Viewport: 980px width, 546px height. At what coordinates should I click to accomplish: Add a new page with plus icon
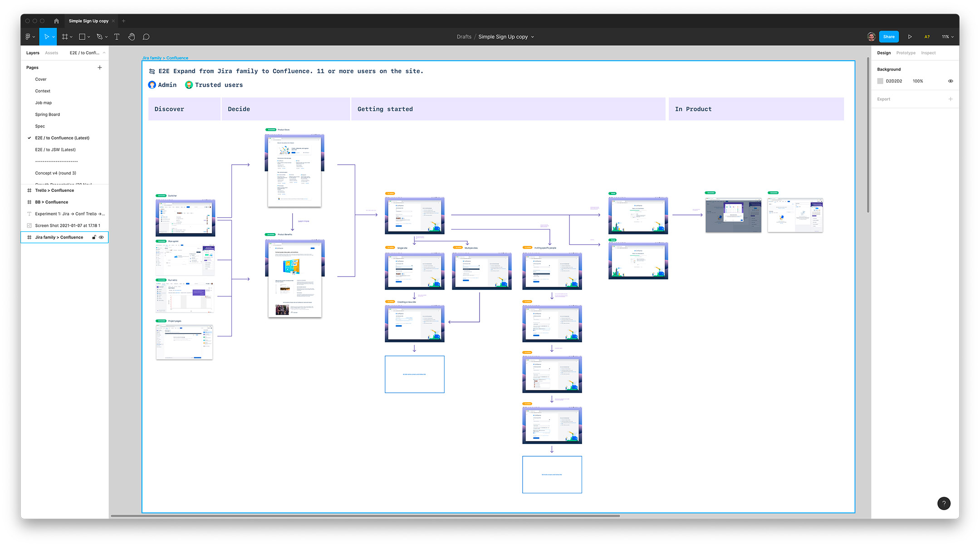[100, 68]
